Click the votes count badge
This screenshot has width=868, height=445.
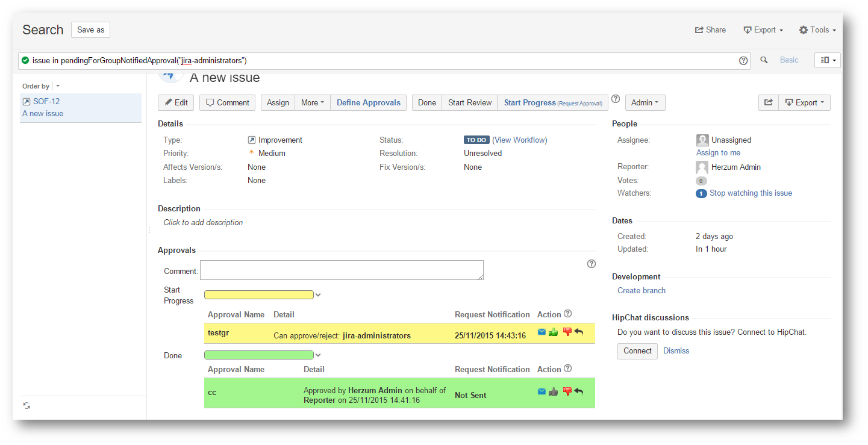coord(701,181)
